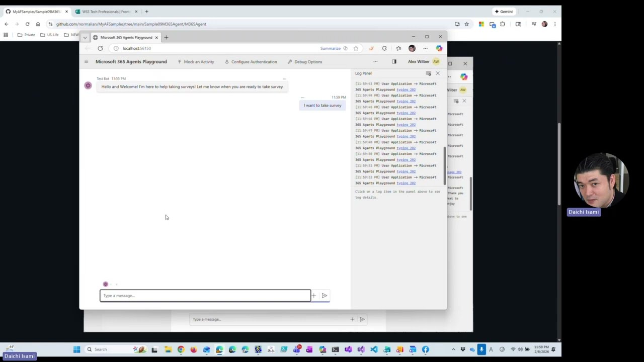Click send arrow in the background window
The height and width of the screenshot is (362, 644).
[x=362, y=319]
